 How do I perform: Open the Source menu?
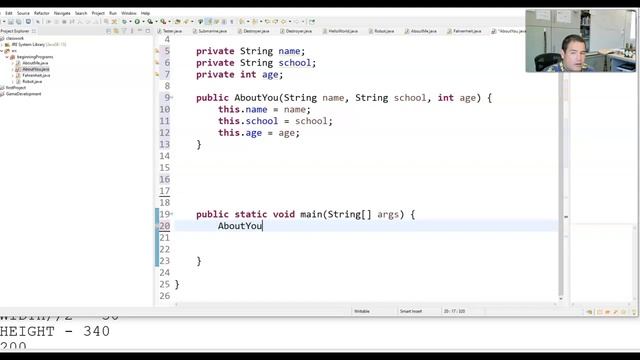23,13
